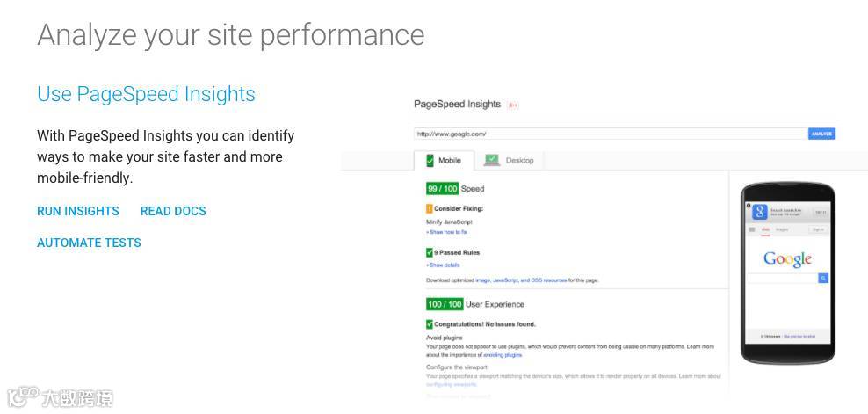Click the 99 / 100 Speed score badge

pyautogui.click(x=443, y=189)
